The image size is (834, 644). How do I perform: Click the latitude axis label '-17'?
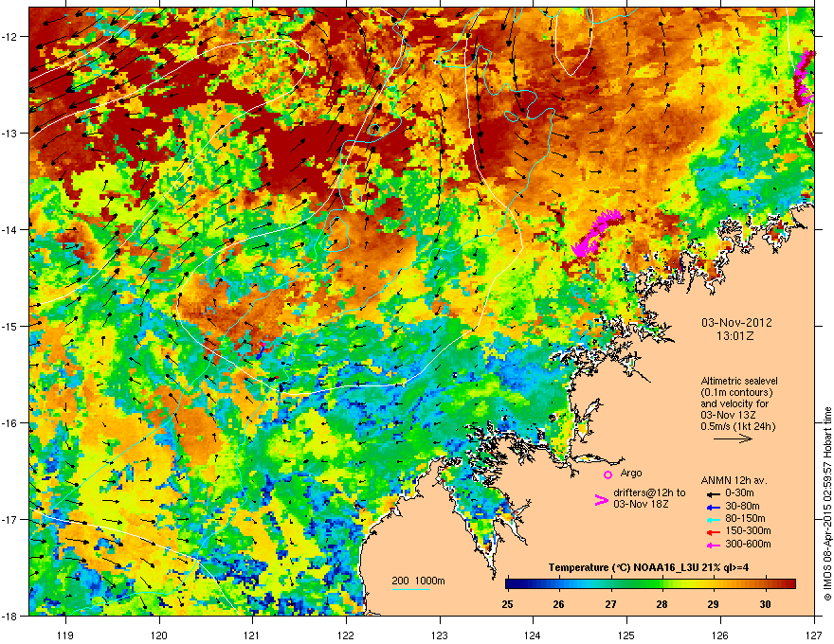[10, 519]
